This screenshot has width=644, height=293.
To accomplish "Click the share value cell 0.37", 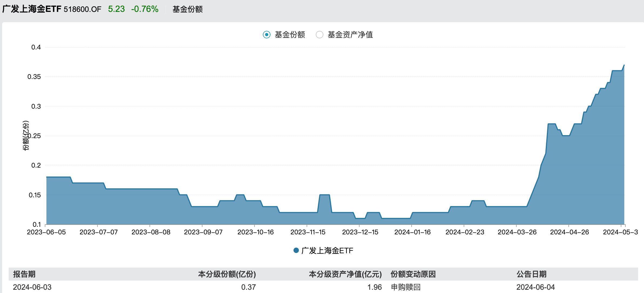I will point(248,287).
